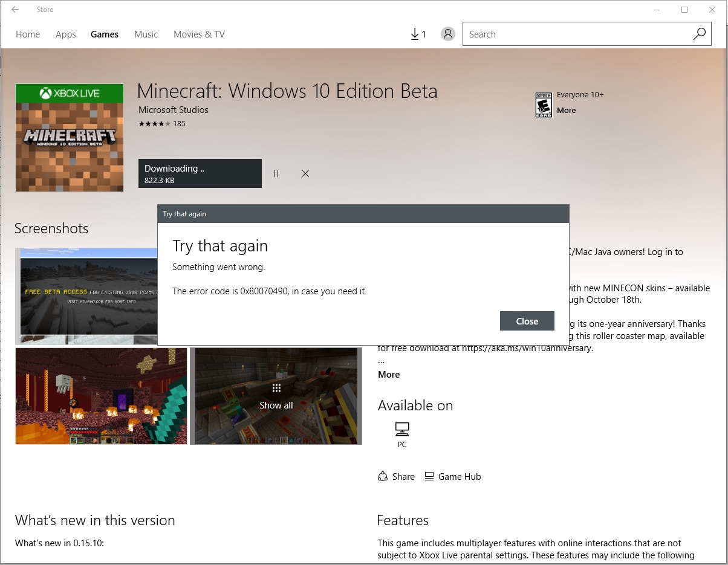The height and width of the screenshot is (565, 728).
Task: Click the search magnifier icon
Action: coord(699,34)
